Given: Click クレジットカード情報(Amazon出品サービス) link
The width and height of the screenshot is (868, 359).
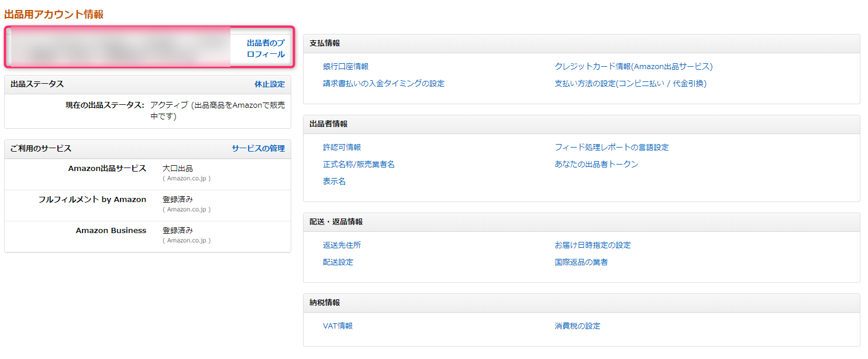Looking at the screenshot, I should tap(633, 67).
